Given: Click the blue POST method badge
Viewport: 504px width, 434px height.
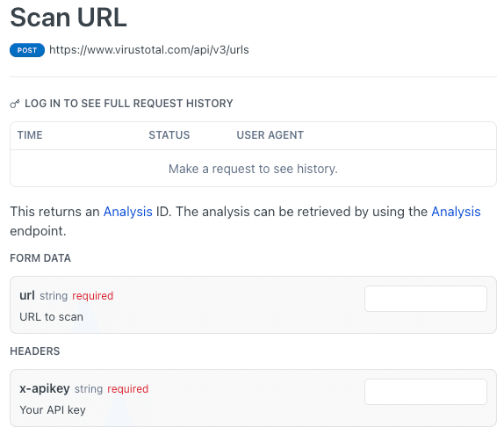Looking at the screenshot, I should pyautogui.click(x=27, y=50).
